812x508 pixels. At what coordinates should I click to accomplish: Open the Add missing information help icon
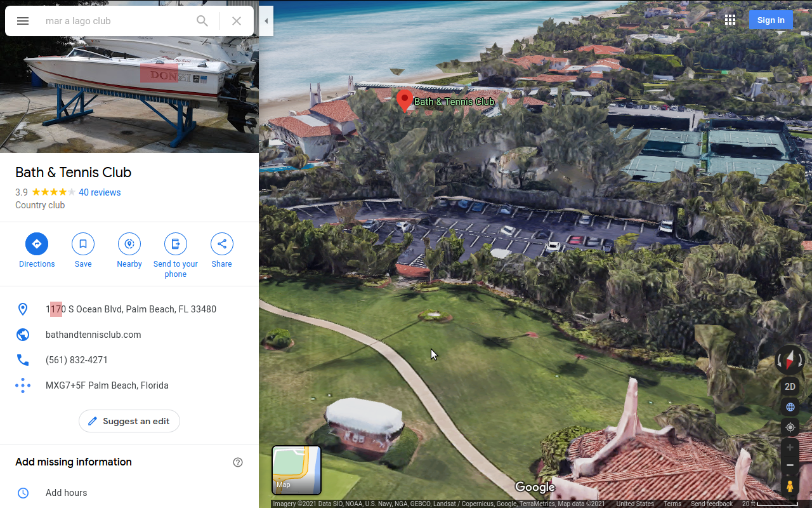click(238, 462)
